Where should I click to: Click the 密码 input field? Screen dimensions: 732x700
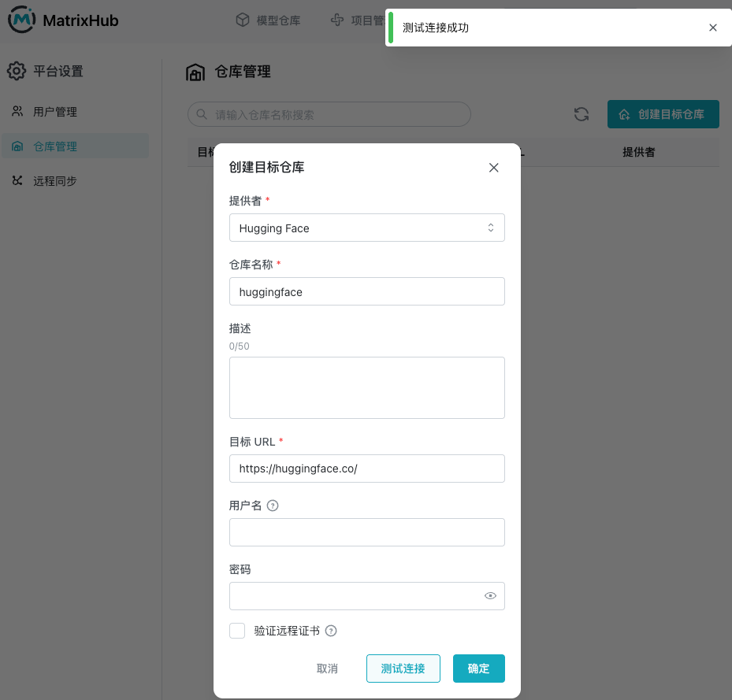pyautogui.click(x=367, y=596)
